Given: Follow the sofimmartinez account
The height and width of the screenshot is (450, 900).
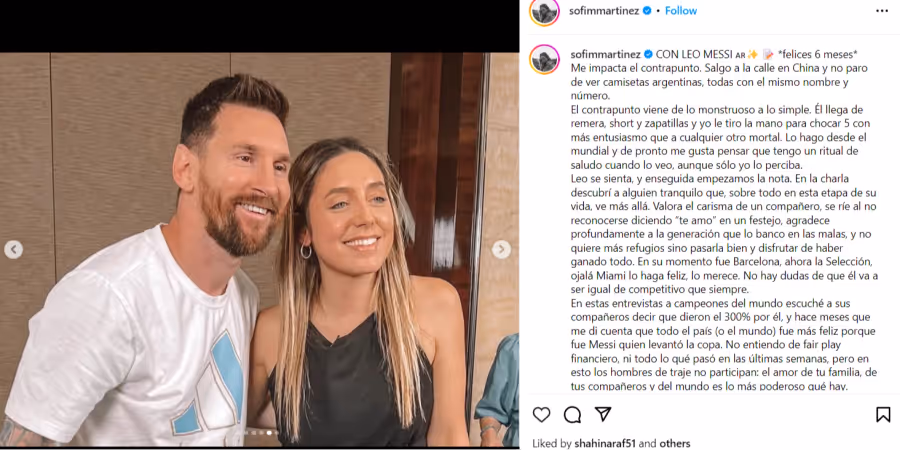Looking at the screenshot, I should click(681, 11).
